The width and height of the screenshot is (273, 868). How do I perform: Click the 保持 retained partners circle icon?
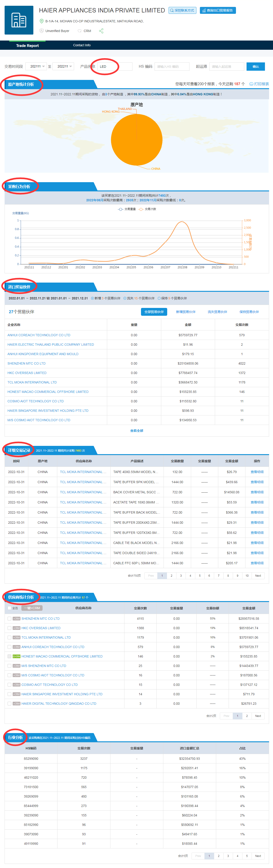point(159,298)
